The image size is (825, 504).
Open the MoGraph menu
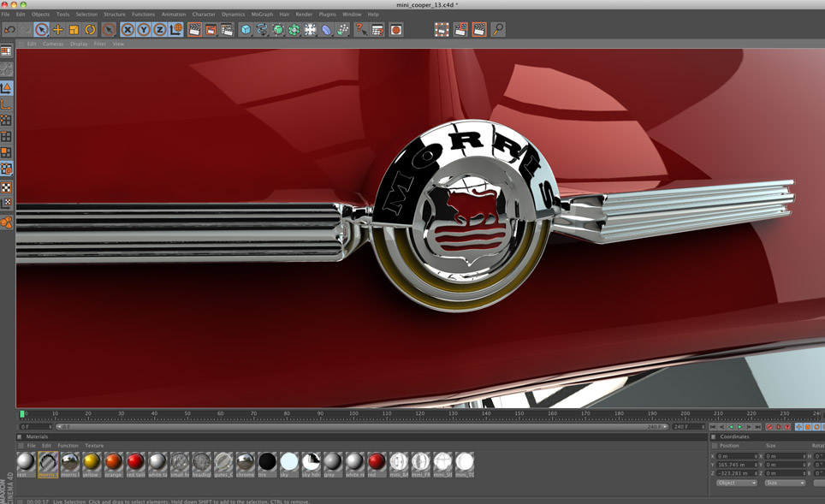[262, 15]
